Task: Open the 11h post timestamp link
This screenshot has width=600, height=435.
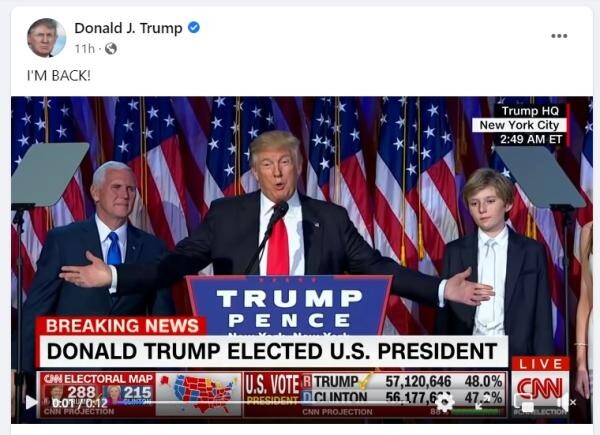Action: pos(84,49)
